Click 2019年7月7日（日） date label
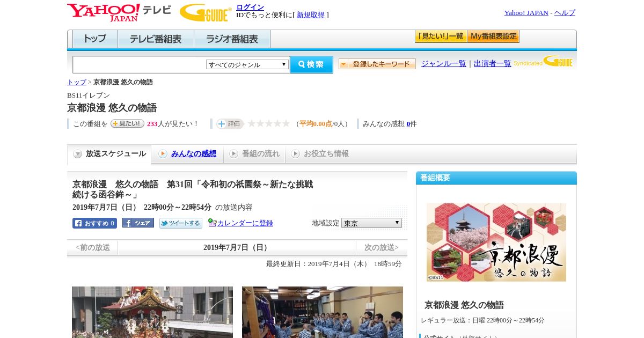The height and width of the screenshot is (338, 644). 237,248
